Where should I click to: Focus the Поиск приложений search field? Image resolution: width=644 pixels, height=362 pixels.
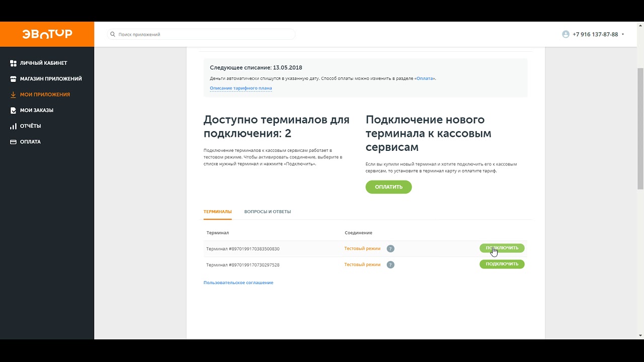pyautogui.click(x=201, y=35)
